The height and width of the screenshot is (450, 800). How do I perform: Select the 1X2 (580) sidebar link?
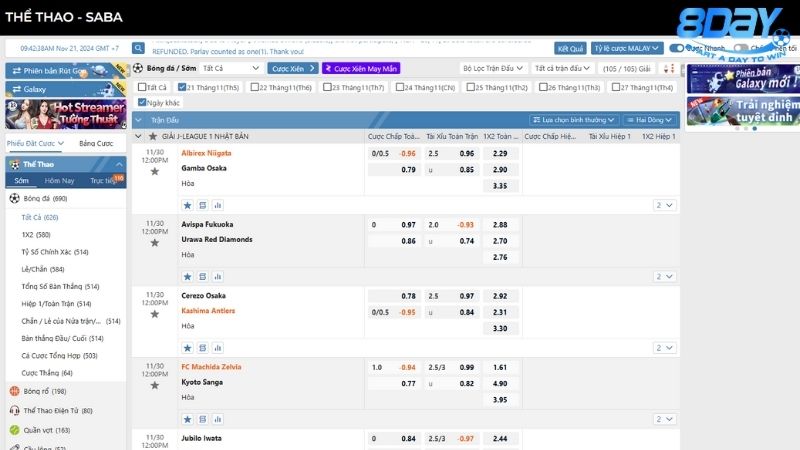pos(36,235)
